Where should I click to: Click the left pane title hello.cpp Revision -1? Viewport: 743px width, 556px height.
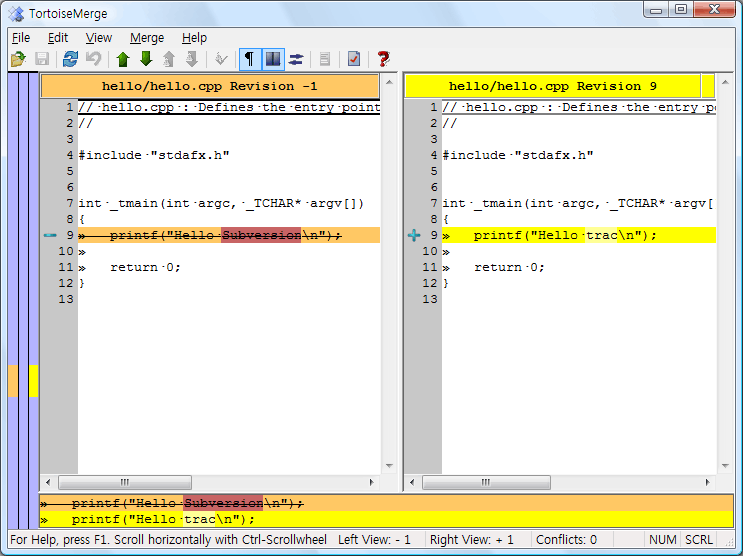210,86
